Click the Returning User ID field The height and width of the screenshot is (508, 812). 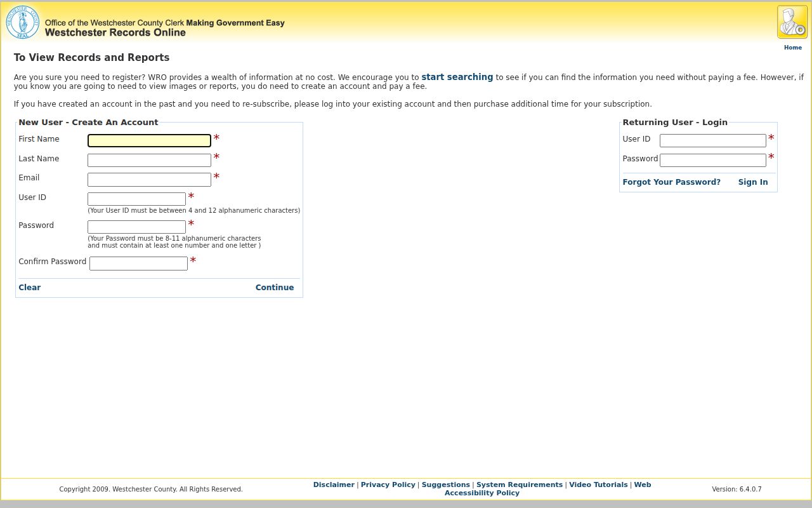click(713, 140)
